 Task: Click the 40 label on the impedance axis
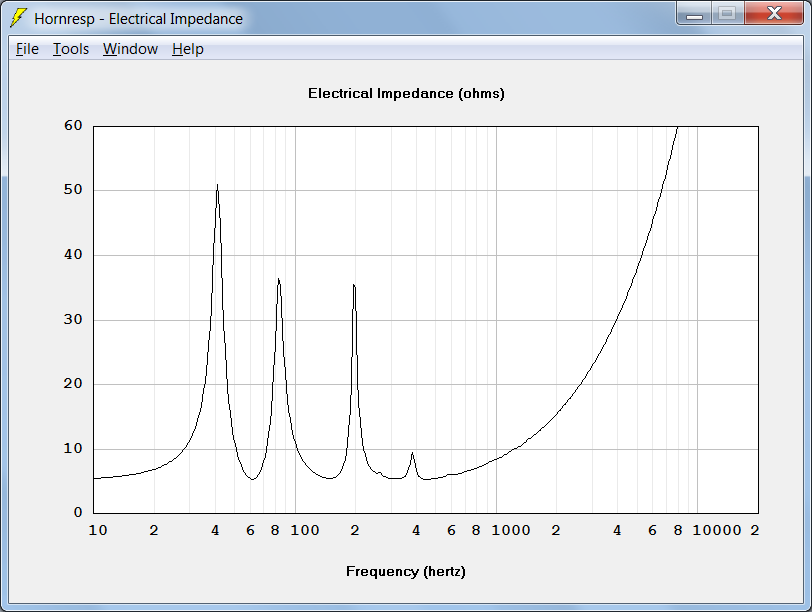point(73,254)
